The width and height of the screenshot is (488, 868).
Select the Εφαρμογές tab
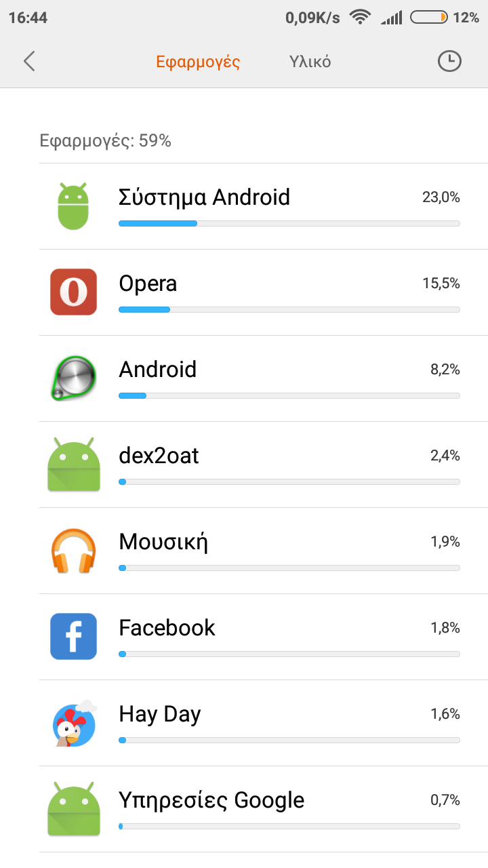pos(198,62)
